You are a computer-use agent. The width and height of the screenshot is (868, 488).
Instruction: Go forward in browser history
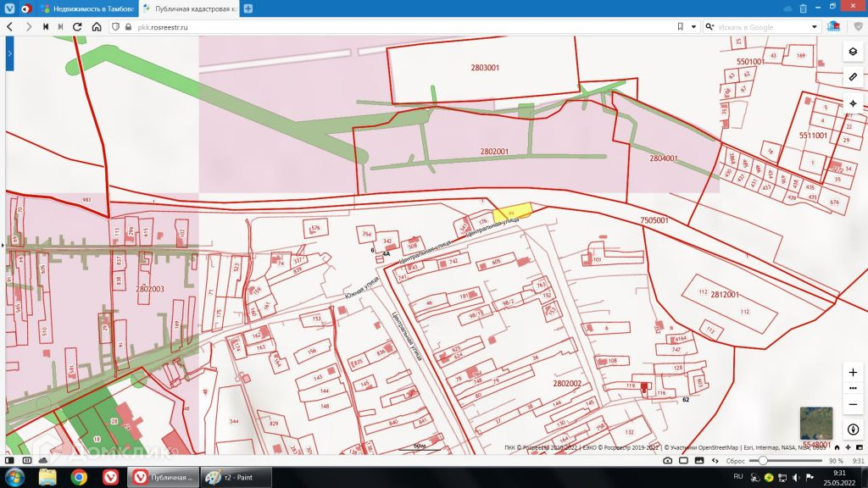[29, 26]
